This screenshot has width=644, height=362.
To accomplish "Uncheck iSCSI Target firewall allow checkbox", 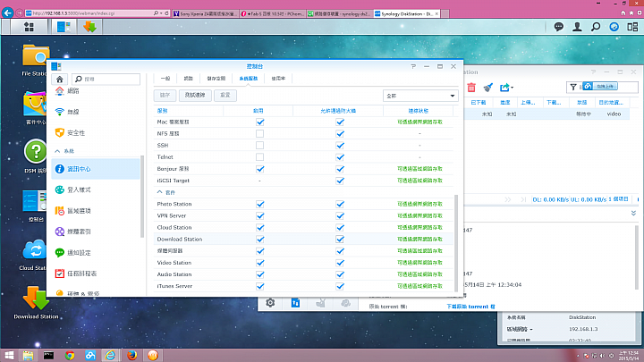I will [x=340, y=181].
